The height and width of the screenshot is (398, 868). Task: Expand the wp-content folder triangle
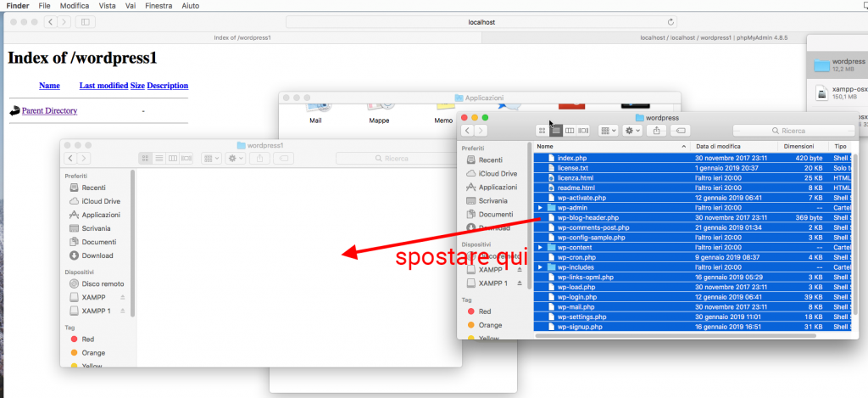pos(540,247)
